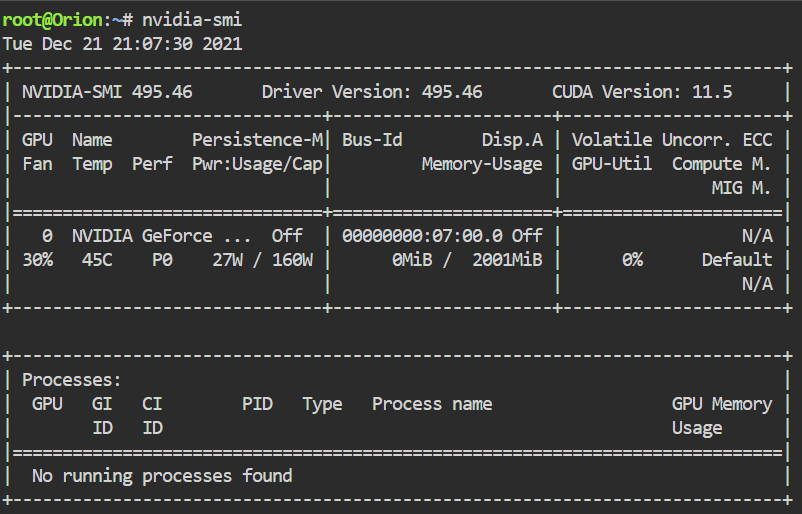Click the temperature value 45C
The image size is (802, 514).
(x=97, y=260)
